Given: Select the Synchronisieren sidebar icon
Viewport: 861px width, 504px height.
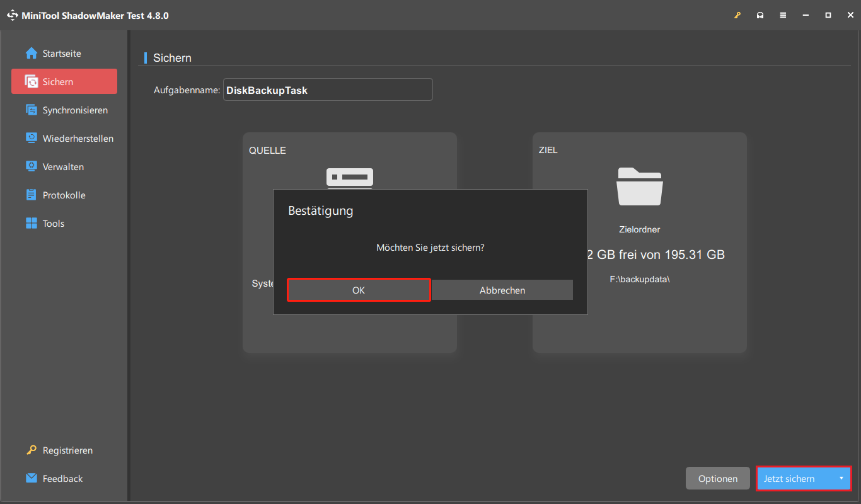Looking at the screenshot, I should tap(32, 110).
